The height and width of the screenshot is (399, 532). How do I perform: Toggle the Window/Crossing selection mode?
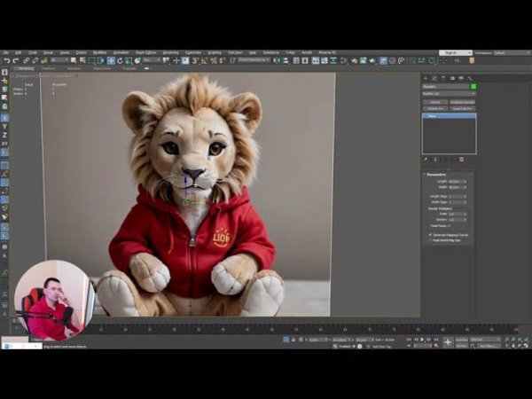coord(101,60)
